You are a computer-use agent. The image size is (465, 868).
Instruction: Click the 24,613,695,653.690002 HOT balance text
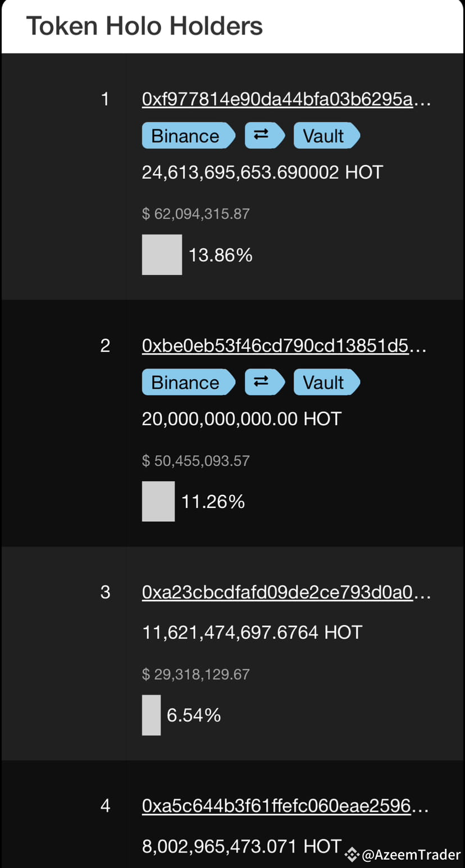261,172
